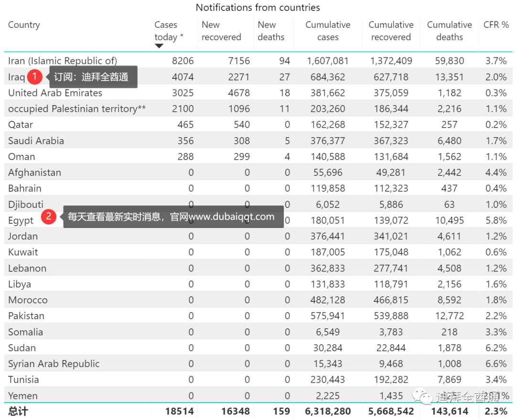
Task: Click Tunisia cumulative cases 230,443
Action: click(328, 379)
